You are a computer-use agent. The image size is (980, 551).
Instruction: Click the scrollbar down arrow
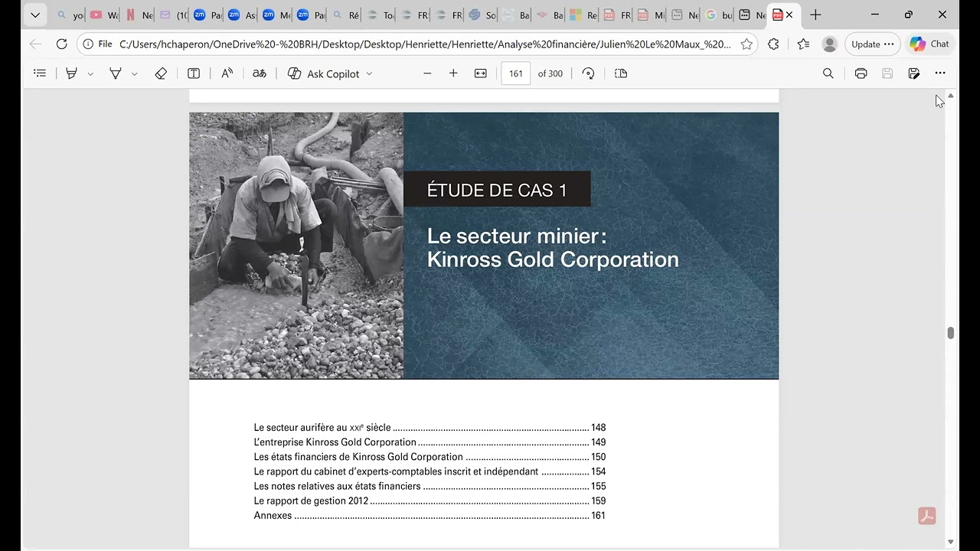pos(951,542)
